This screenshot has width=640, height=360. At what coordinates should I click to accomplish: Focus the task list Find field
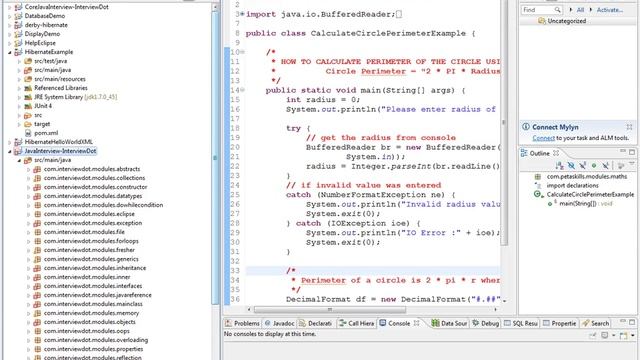point(542,10)
